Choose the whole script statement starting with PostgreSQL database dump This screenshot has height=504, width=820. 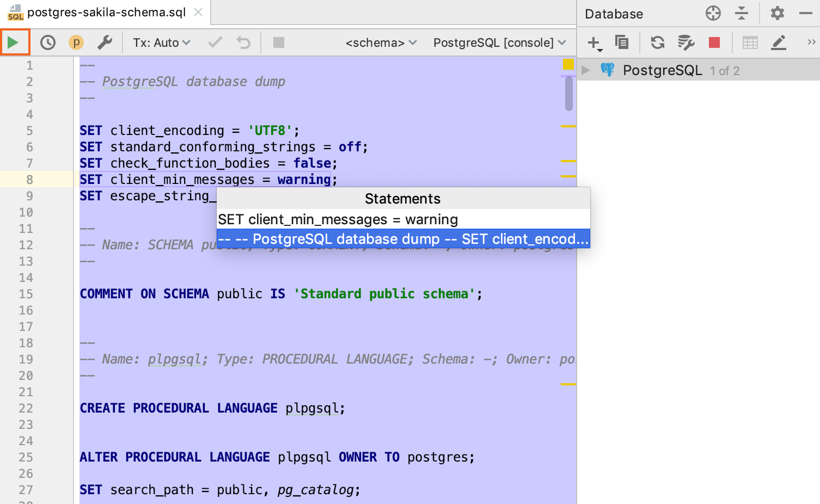coord(403,239)
